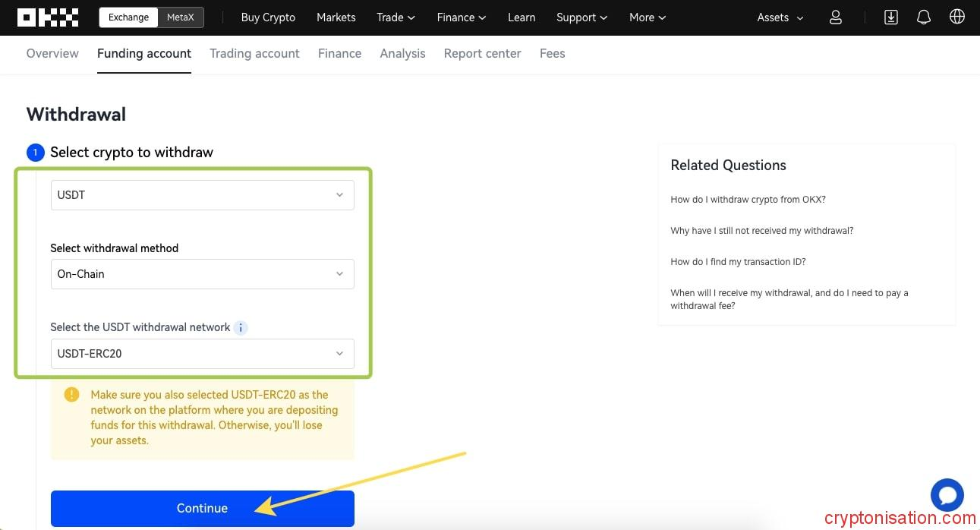
Task: Click the download app icon
Action: [891, 17]
